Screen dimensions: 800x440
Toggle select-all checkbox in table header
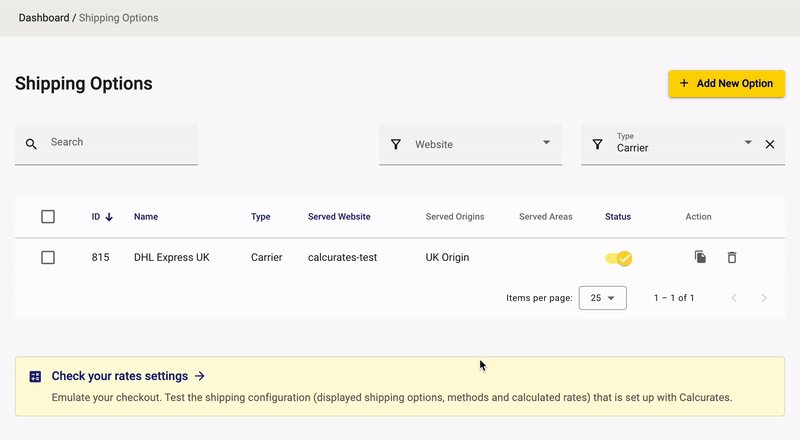(x=48, y=216)
